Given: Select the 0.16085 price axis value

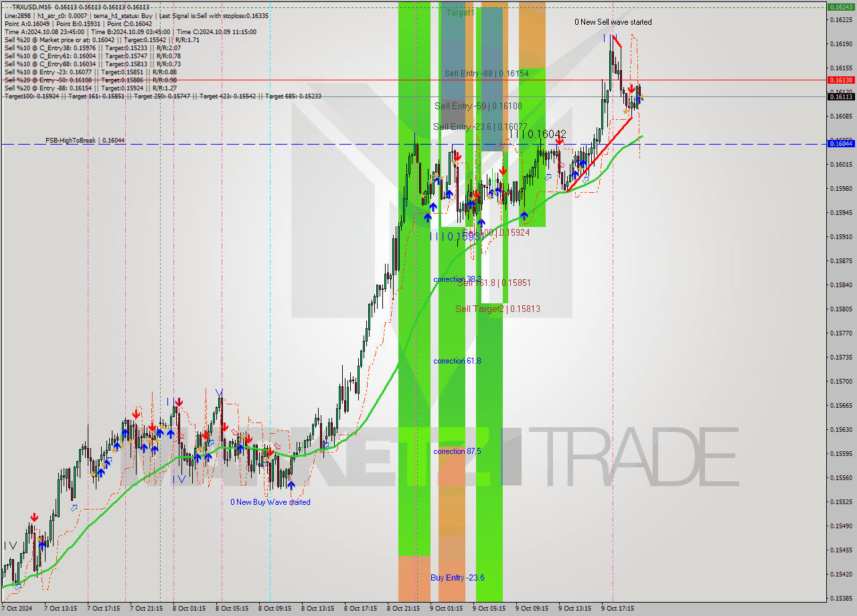Looking at the screenshot, I should tap(840, 116).
